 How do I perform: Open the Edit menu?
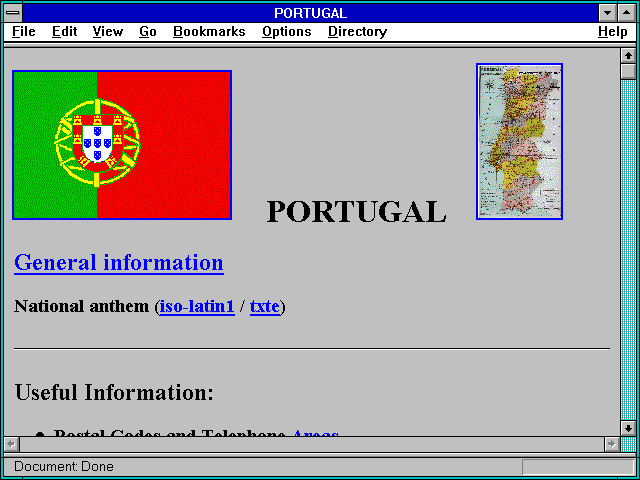pyautogui.click(x=64, y=32)
